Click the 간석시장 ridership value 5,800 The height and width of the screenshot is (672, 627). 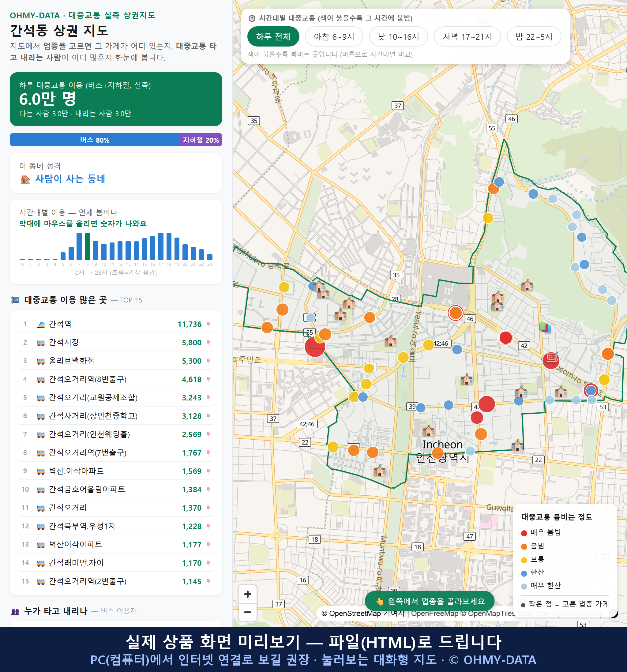point(192,343)
